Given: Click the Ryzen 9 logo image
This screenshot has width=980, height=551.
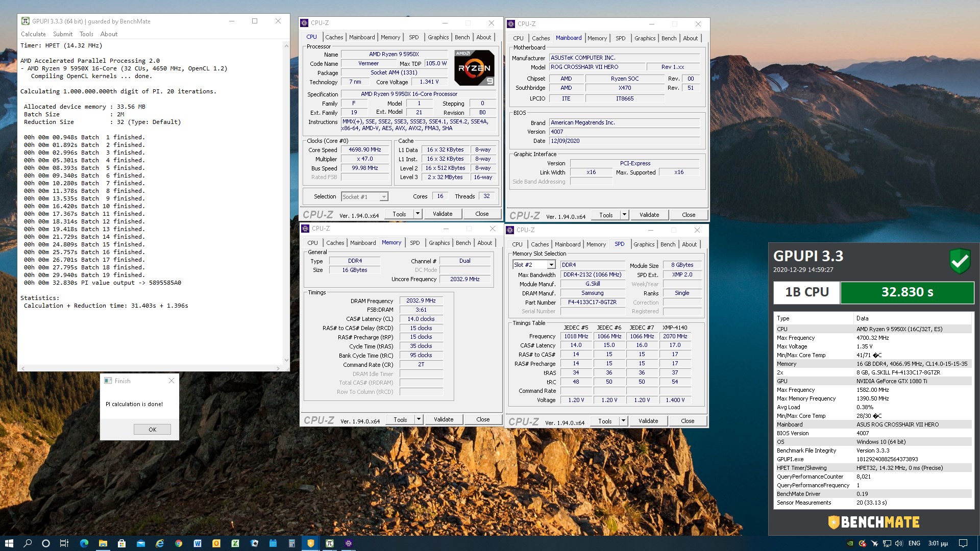Looking at the screenshot, I should pyautogui.click(x=474, y=67).
